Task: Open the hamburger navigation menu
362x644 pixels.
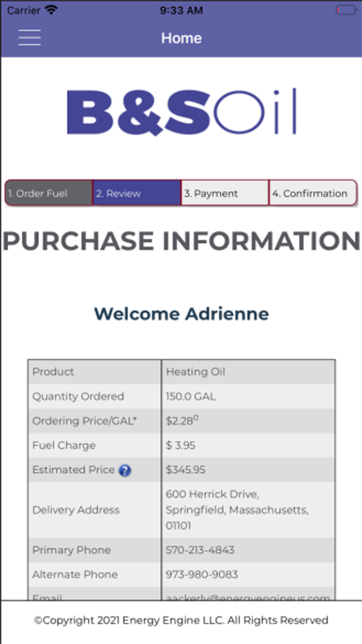Action: pos(29,37)
